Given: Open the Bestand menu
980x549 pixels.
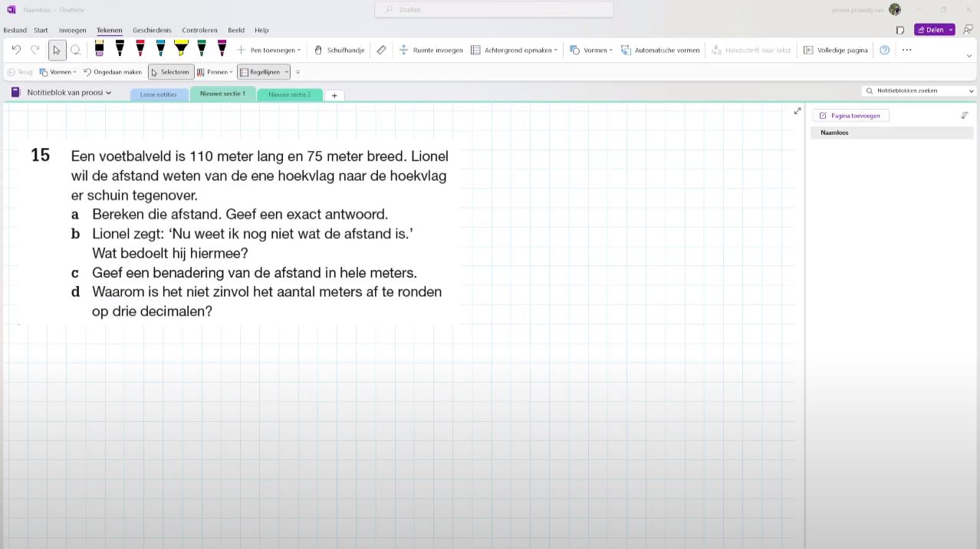Looking at the screenshot, I should 15,31.
